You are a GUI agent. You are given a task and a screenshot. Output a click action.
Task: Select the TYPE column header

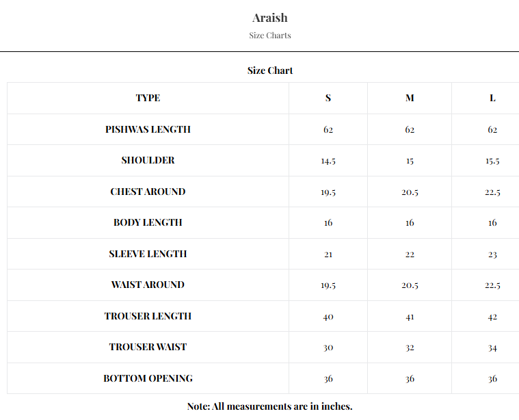coord(148,98)
